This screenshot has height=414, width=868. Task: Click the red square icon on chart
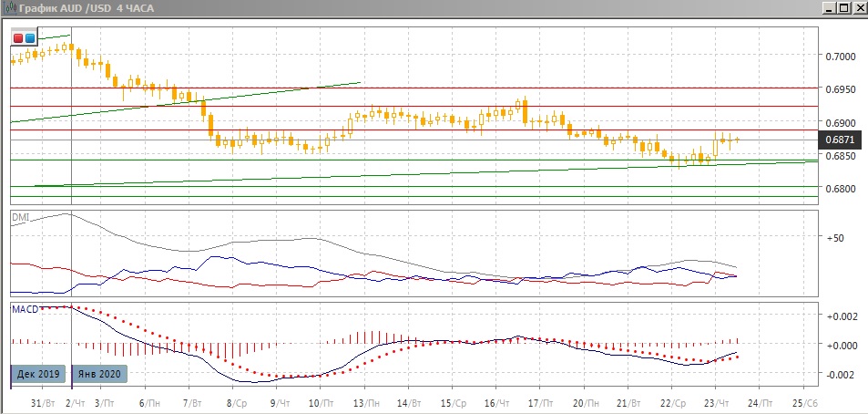tap(18, 38)
